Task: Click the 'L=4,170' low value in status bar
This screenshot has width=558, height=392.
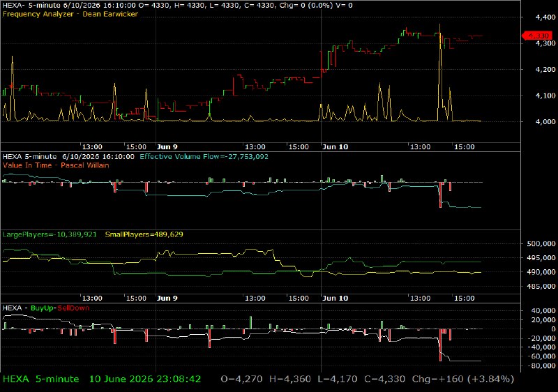Action: pos(338,379)
